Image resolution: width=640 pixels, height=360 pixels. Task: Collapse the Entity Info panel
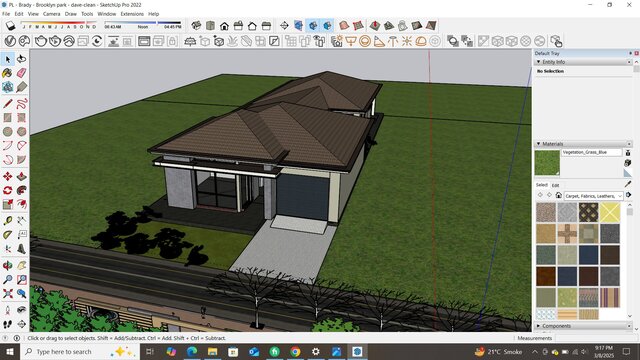pos(538,62)
